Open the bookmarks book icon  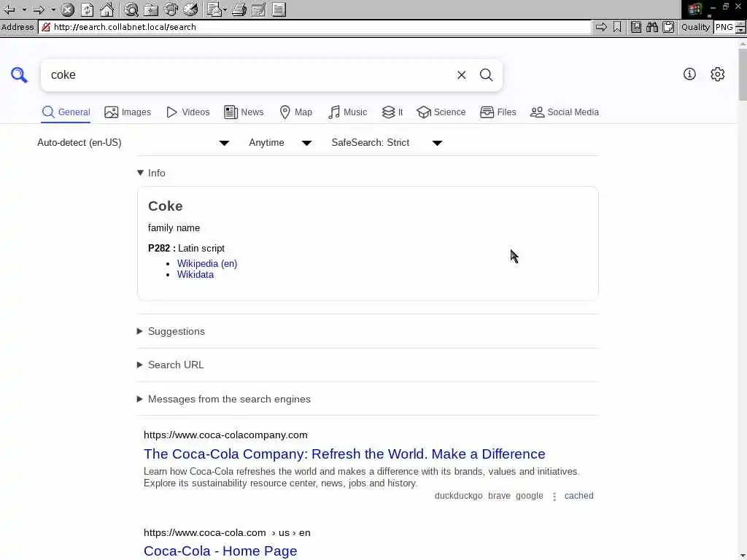(x=636, y=27)
